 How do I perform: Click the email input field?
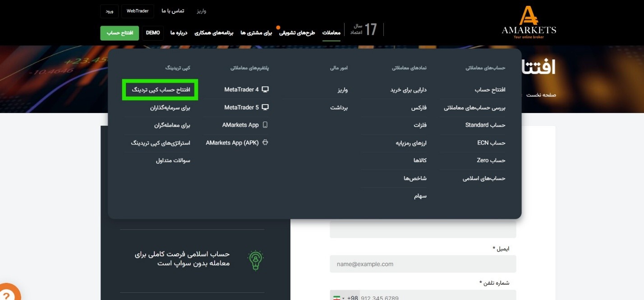tap(423, 264)
